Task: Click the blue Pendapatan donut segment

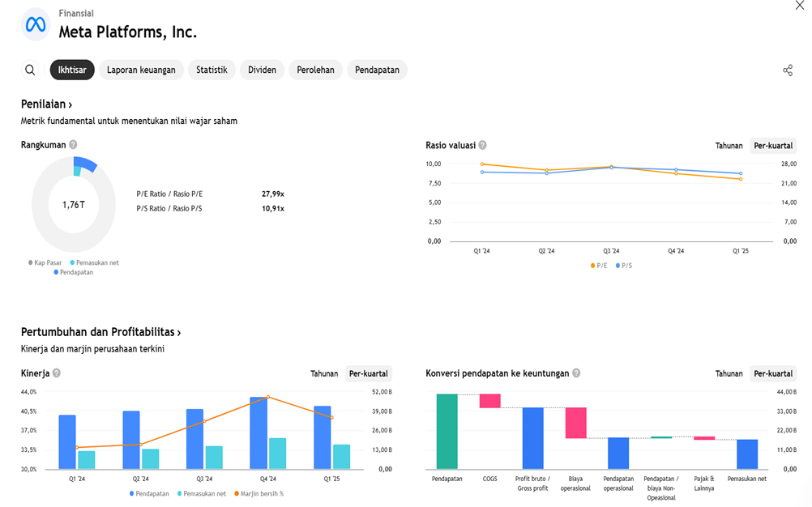Action: point(87,164)
